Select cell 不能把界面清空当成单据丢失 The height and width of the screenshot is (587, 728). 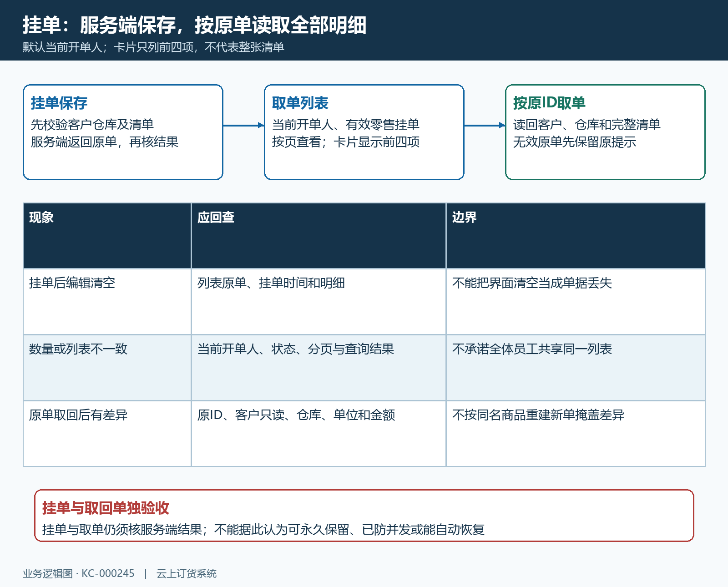pyautogui.click(x=576, y=302)
